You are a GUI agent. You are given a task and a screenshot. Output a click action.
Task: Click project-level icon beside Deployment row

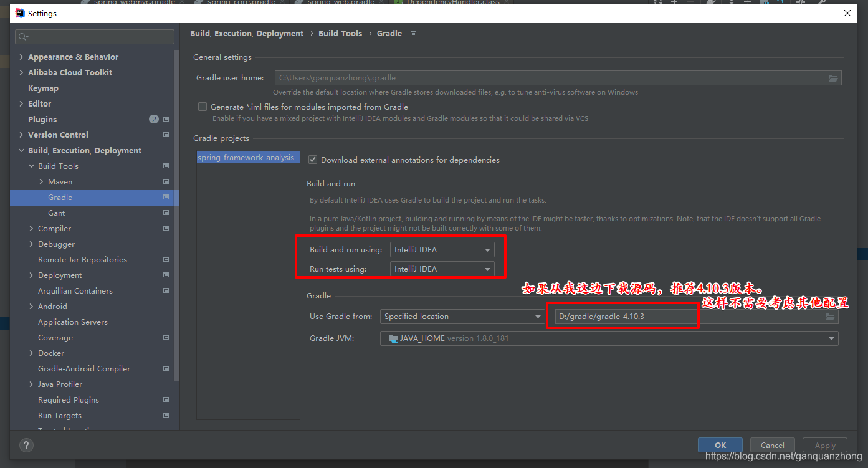tap(166, 275)
